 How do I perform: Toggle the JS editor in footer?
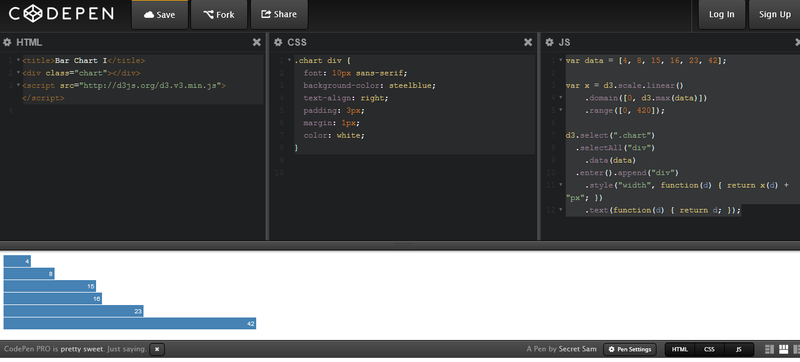(739, 349)
